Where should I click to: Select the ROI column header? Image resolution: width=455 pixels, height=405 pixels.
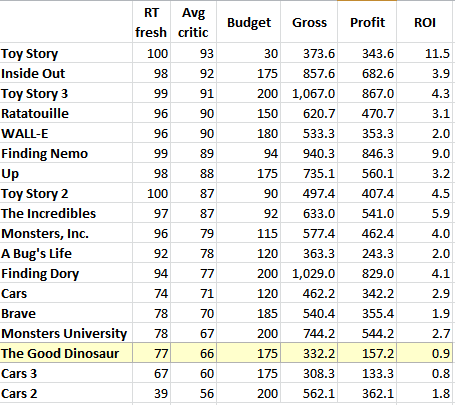[x=425, y=22]
